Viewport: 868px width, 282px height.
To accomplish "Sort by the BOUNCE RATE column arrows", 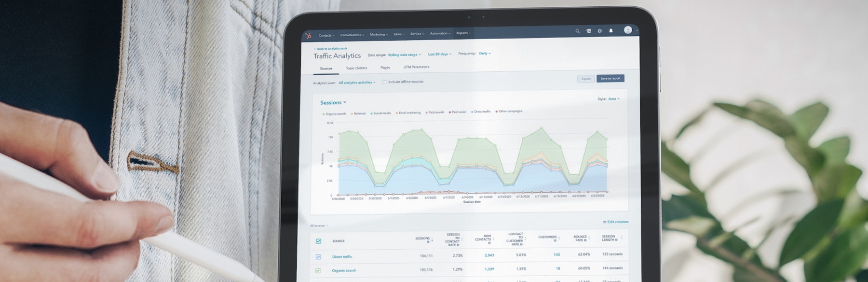I will pyautogui.click(x=589, y=238).
